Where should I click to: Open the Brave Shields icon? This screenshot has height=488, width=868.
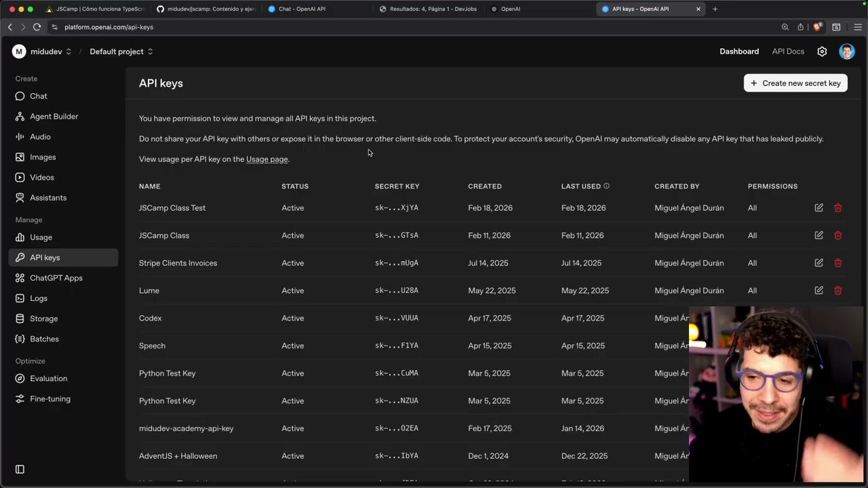(x=817, y=27)
